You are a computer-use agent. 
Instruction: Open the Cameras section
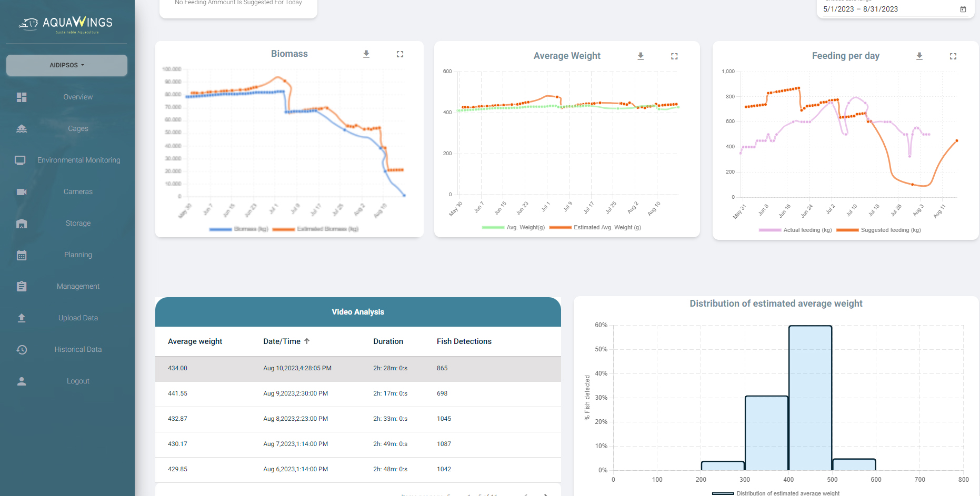[78, 191]
